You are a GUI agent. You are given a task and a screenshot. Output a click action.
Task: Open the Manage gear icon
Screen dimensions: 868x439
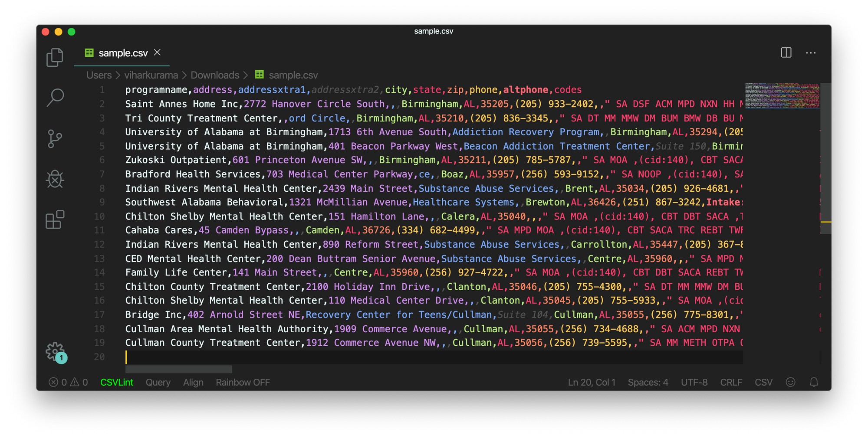[55, 351]
